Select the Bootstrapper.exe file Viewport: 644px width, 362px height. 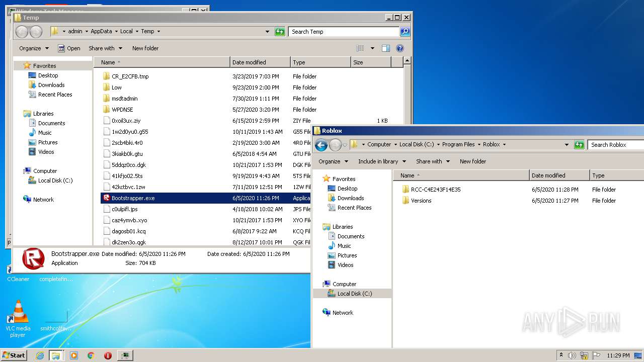[x=205, y=198]
